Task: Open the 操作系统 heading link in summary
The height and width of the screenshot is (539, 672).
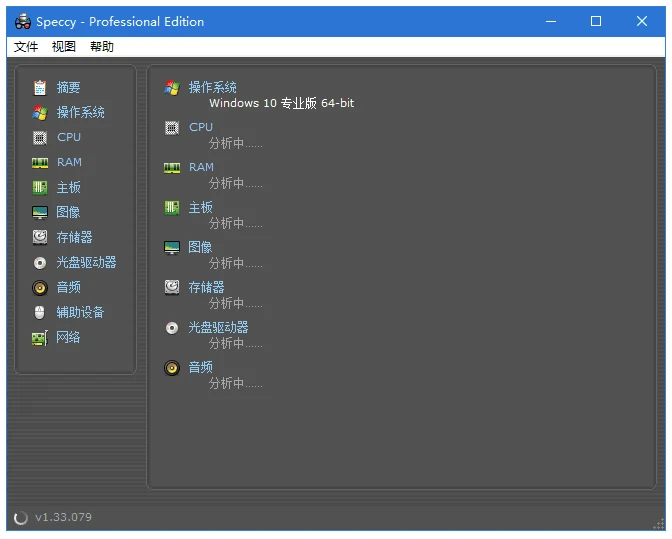Action: click(x=213, y=87)
